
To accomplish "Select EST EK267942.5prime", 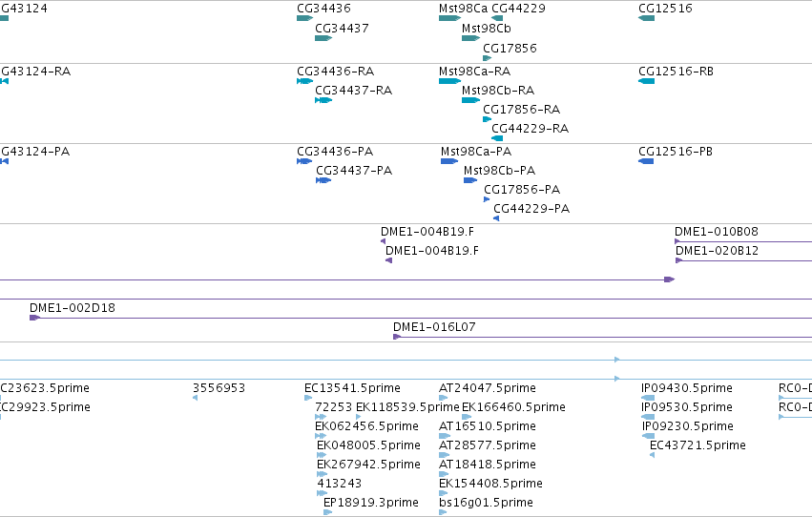I will point(368,465).
